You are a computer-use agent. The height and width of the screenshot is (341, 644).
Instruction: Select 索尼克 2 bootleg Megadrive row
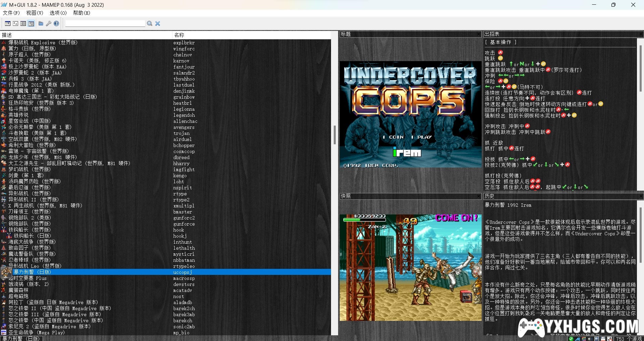166,327
